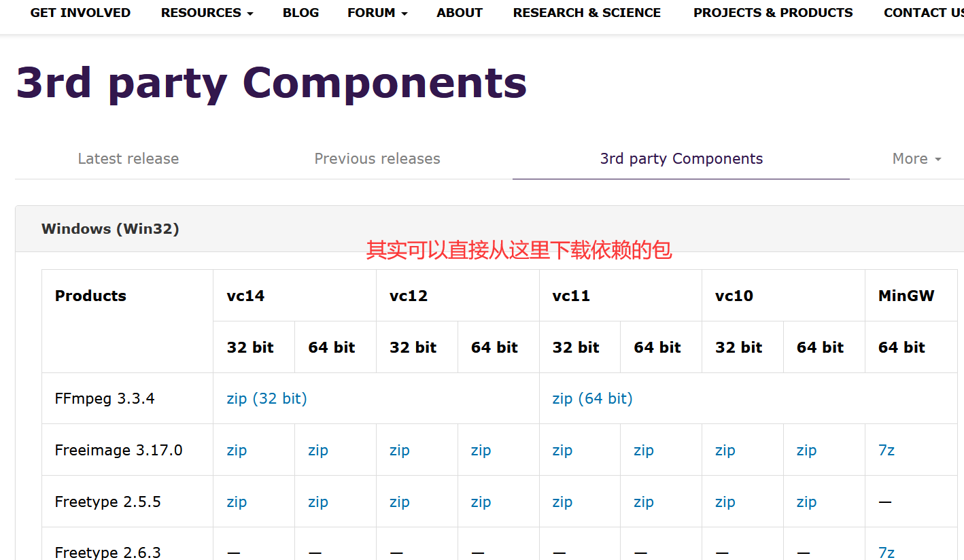Download Freeimage 3.17.0 MinGW 7z archive

(x=886, y=451)
